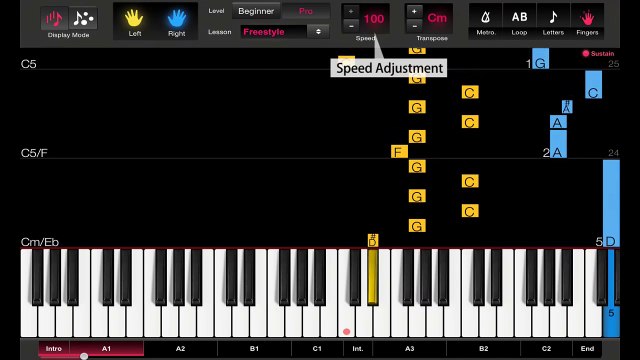Jump to section A2
Viewport: 640px width, 360px height.
click(180, 349)
